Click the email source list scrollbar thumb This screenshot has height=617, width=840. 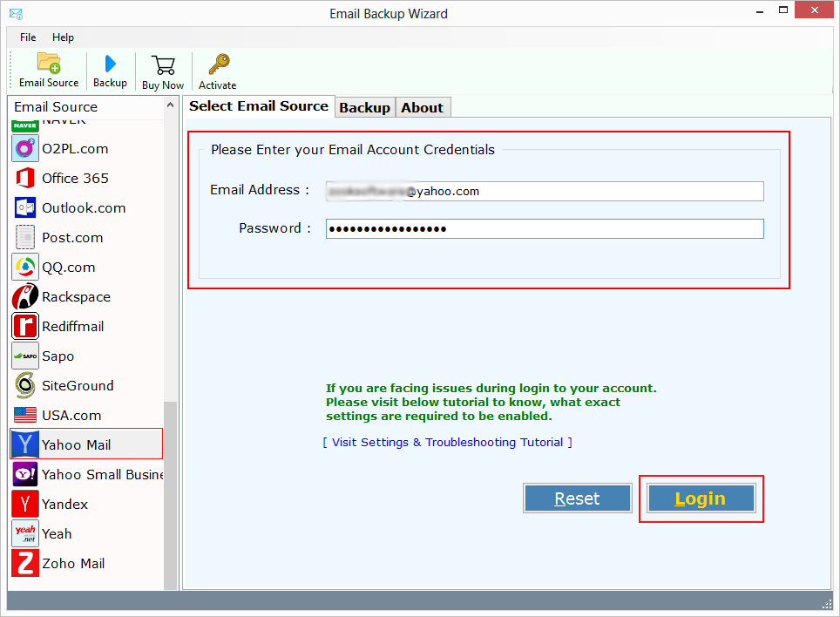[171, 495]
